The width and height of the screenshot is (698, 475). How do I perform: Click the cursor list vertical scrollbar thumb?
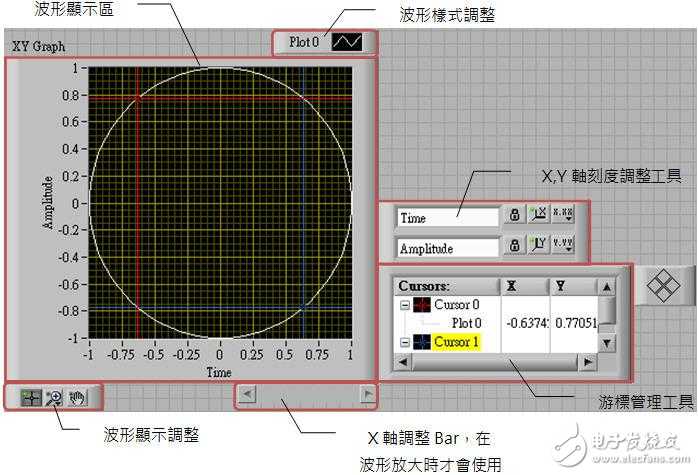tap(607, 311)
